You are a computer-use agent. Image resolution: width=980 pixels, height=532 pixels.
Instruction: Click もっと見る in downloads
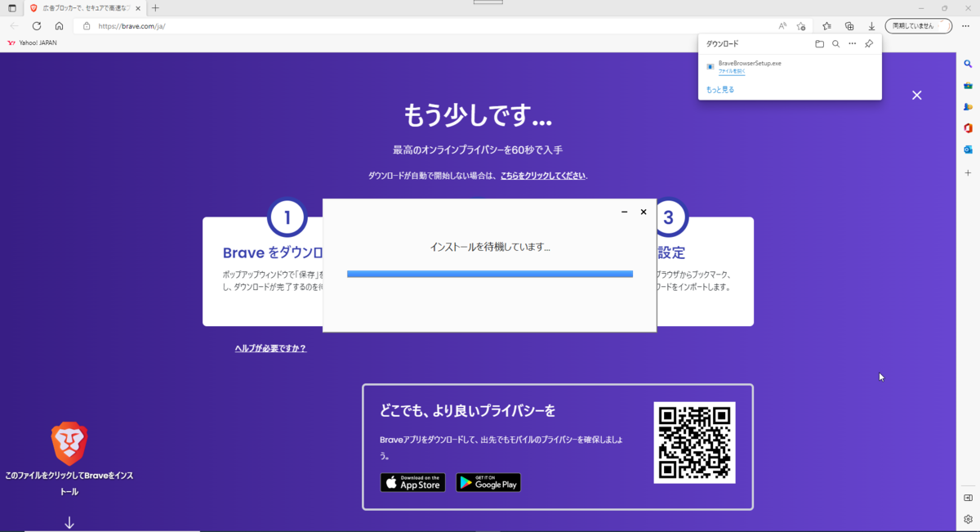(x=720, y=90)
